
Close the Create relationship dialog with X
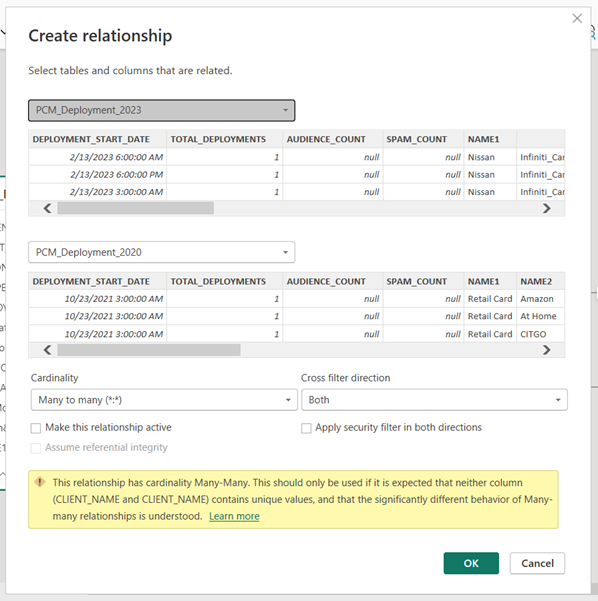tap(577, 18)
